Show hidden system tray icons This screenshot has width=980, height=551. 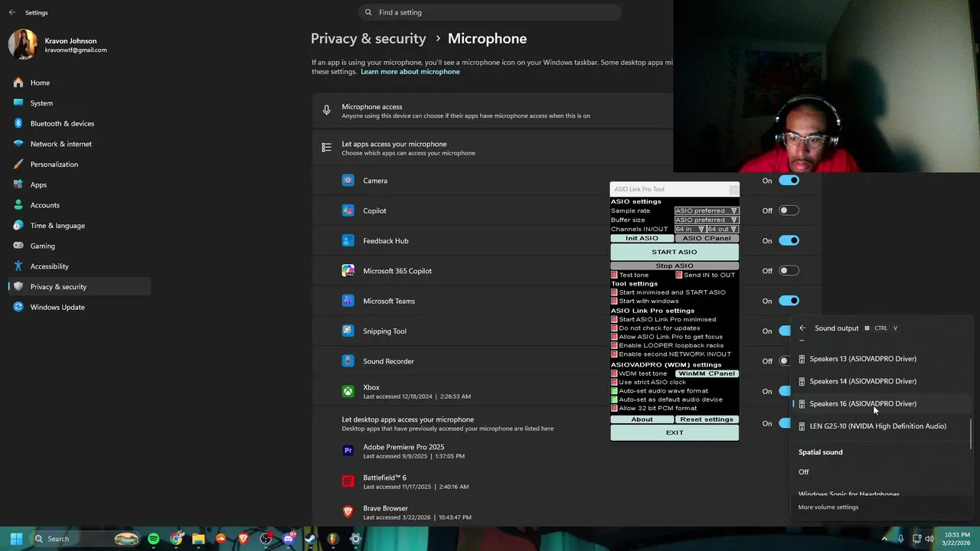tap(884, 539)
